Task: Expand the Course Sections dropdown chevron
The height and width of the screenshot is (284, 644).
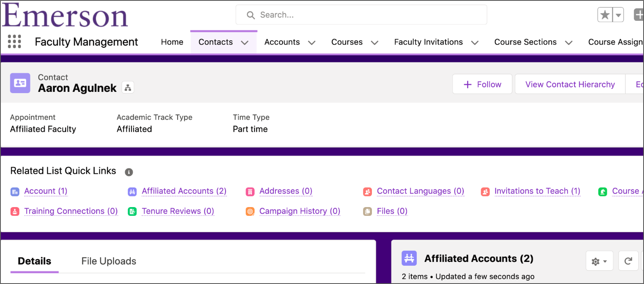Action: pyautogui.click(x=569, y=42)
